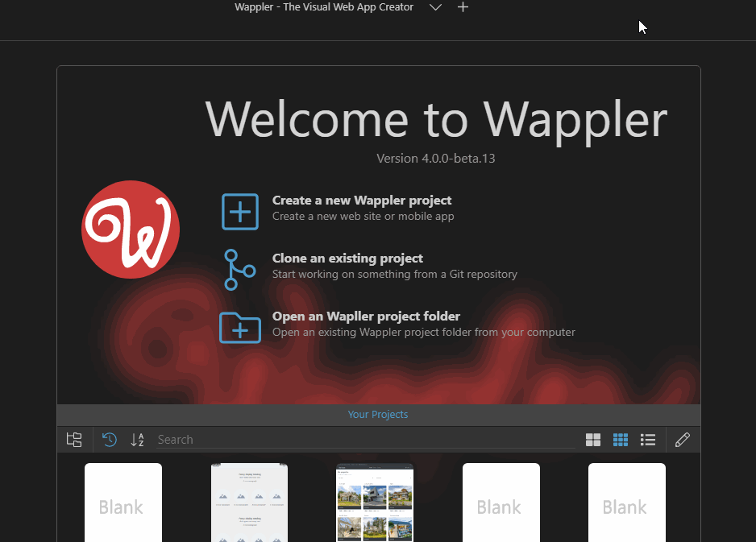Sort projects alphabetically A to Z
Screen dimensions: 756x542
(x=137, y=440)
